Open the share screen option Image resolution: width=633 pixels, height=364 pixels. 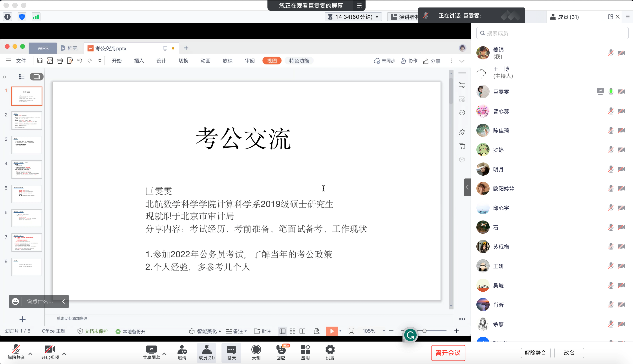151,352
